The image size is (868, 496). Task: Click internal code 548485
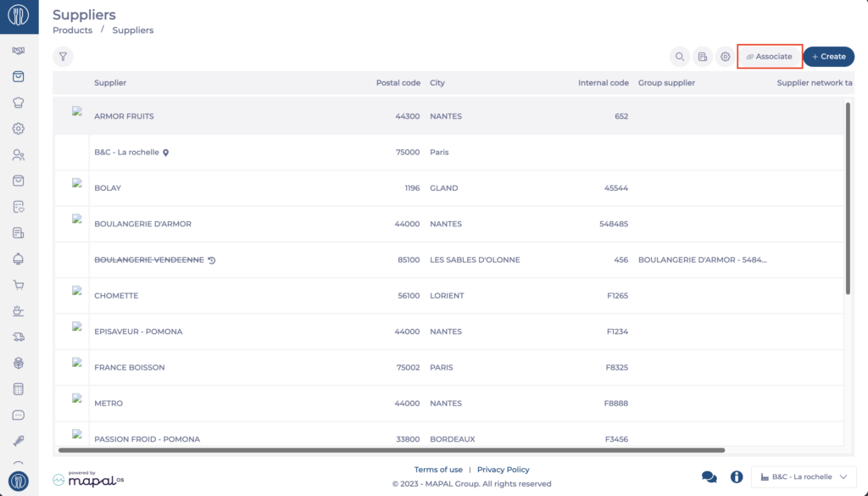coord(614,224)
